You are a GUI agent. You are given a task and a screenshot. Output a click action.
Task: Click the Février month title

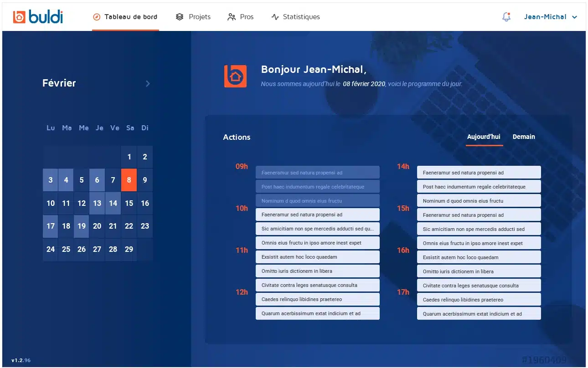(59, 83)
